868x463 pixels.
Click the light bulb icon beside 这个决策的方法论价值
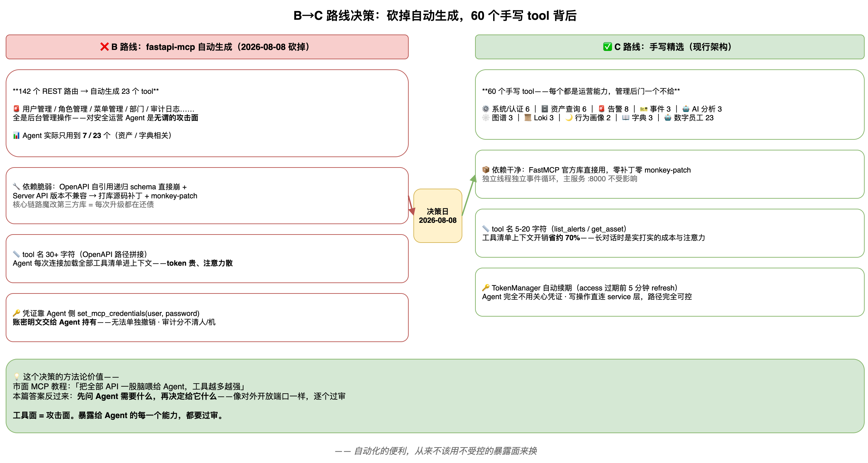click(x=16, y=377)
